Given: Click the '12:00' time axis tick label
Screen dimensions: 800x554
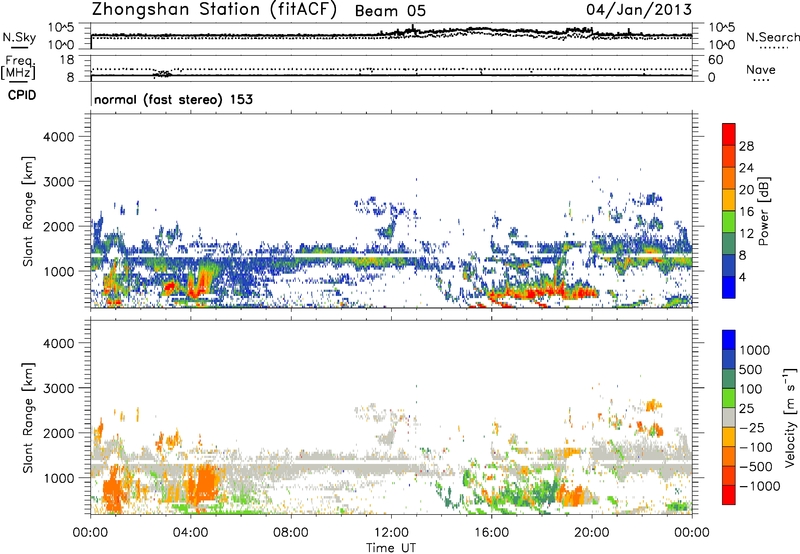Looking at the screenshot, I should coord(391,533).
